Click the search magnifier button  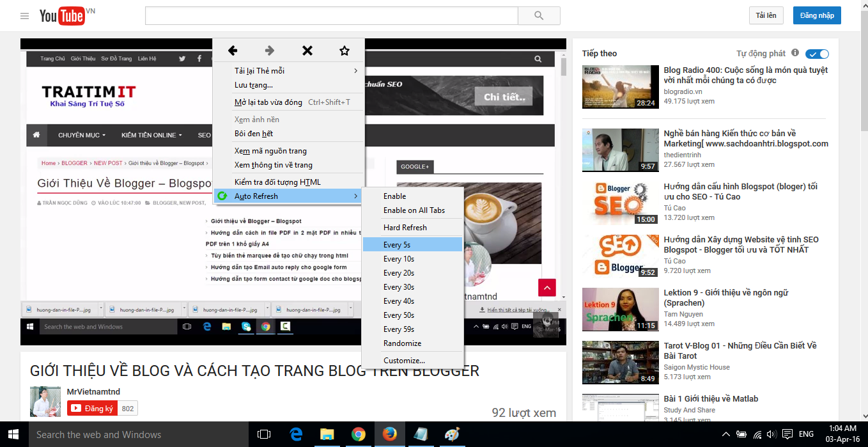tap(539, 15)
